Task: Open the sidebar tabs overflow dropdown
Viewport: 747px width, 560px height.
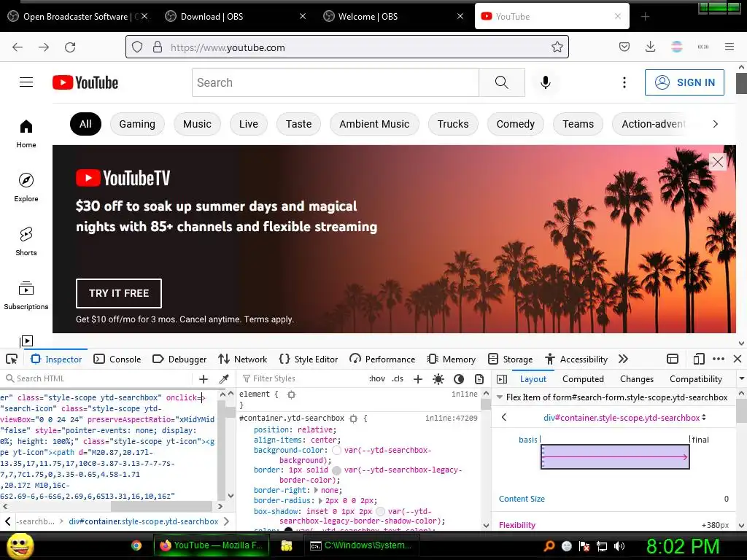Action: [x=741, y=379]
